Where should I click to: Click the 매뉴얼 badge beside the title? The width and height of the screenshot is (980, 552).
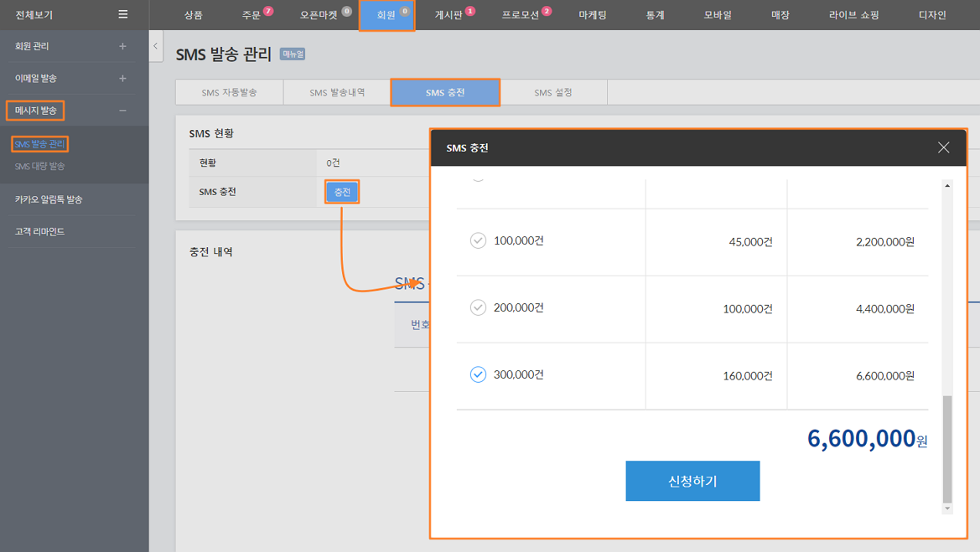pos(293,54)
